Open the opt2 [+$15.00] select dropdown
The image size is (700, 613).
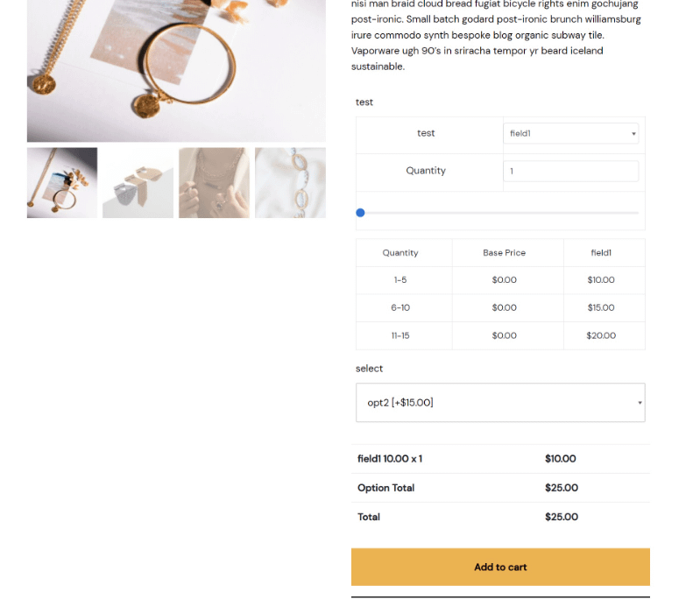500,403
